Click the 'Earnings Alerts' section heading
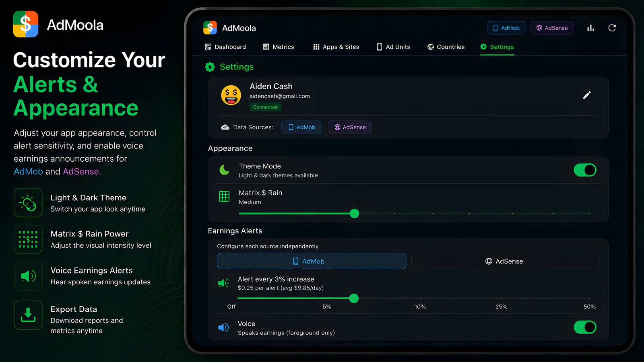 [235, 231]
